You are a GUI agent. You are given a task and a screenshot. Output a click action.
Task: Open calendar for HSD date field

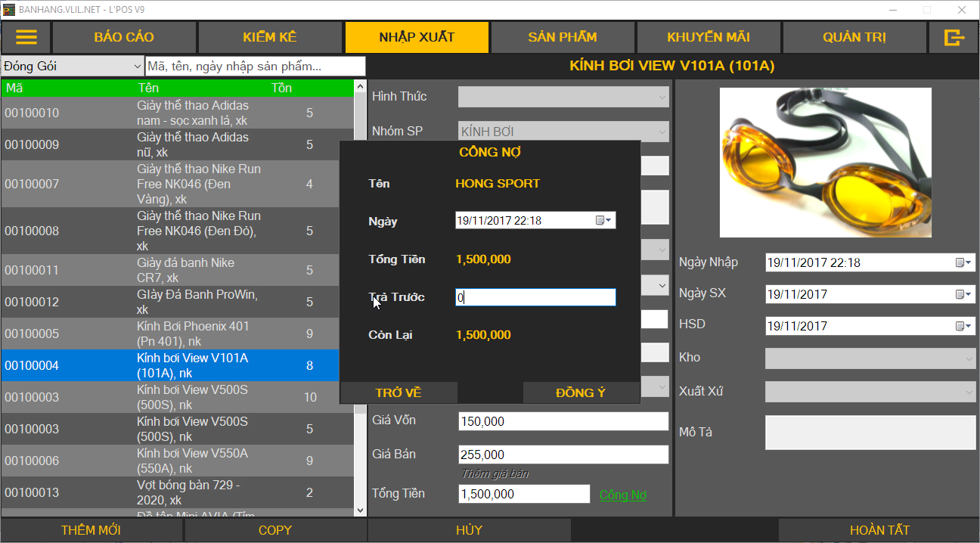click(964, 326)
